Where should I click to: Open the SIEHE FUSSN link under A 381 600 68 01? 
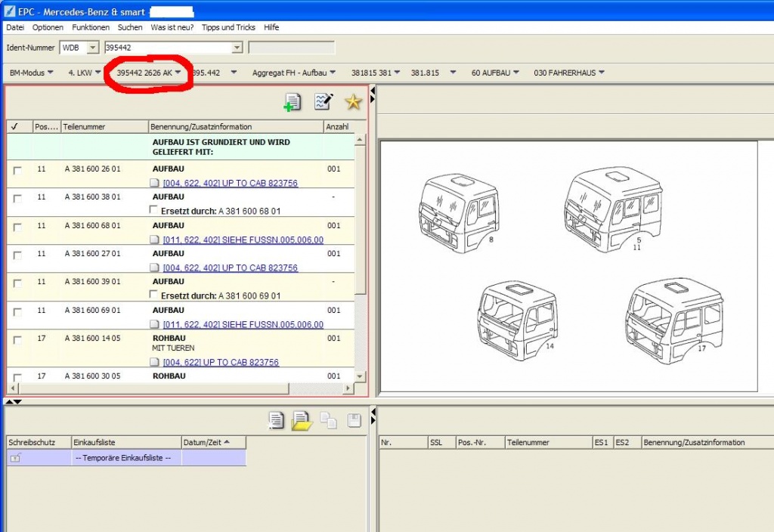tap(243, 240)
